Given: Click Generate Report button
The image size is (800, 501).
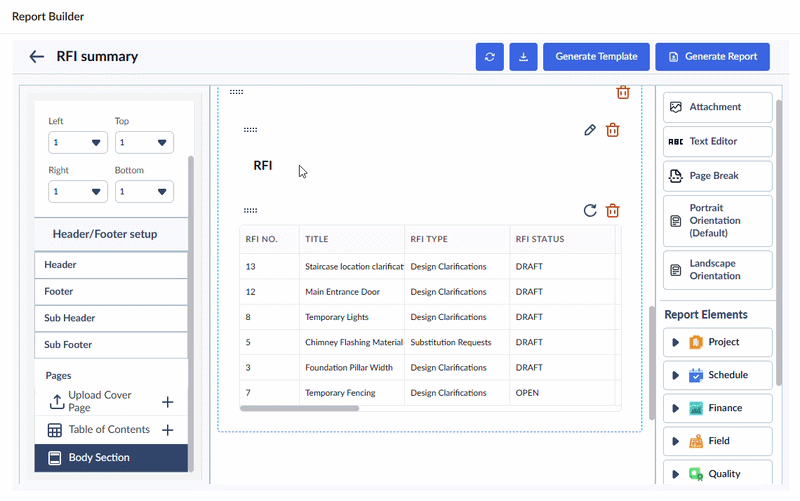Looking at the screenshot, I should pyautogui.click(x=712, y=57).
